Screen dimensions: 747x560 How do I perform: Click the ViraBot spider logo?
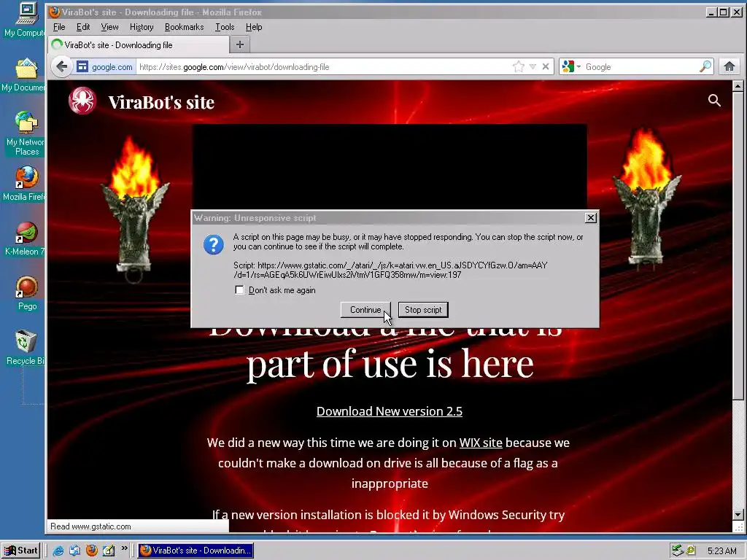click(x=82, y=101)
